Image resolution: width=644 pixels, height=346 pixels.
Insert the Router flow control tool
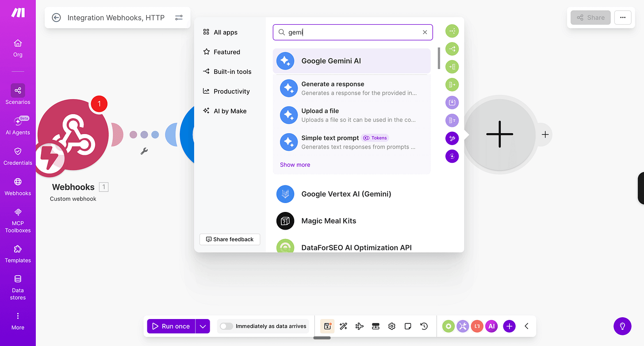click(452, 49)
